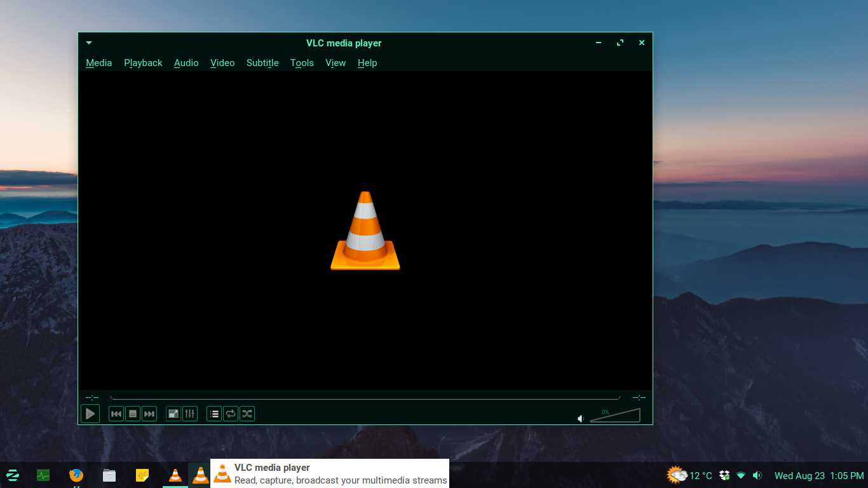
Task: Enable random shuffle playback
Action: click(247, 414)
